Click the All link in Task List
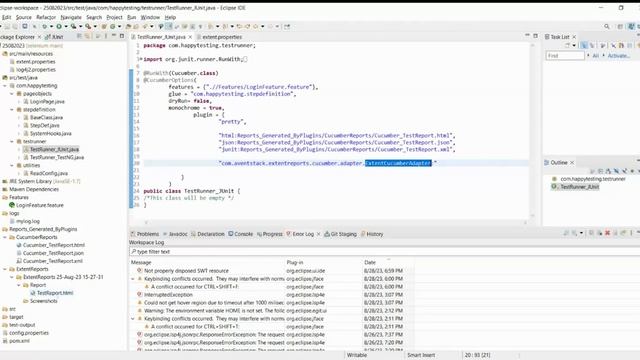Viewport: 640px width, 360px height. coord(596,56)
